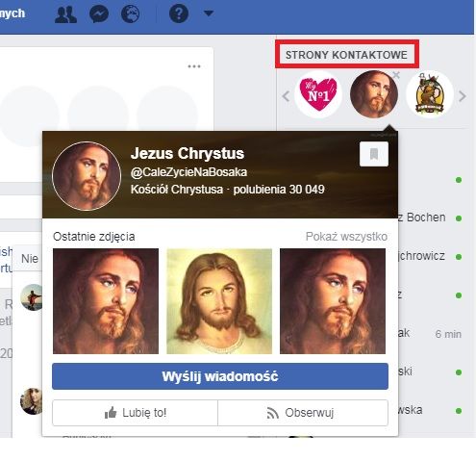The height and width of the screenshot is (461, 476).
Task: Click the Wyślij wiadomość button
Action: (220, 376)
